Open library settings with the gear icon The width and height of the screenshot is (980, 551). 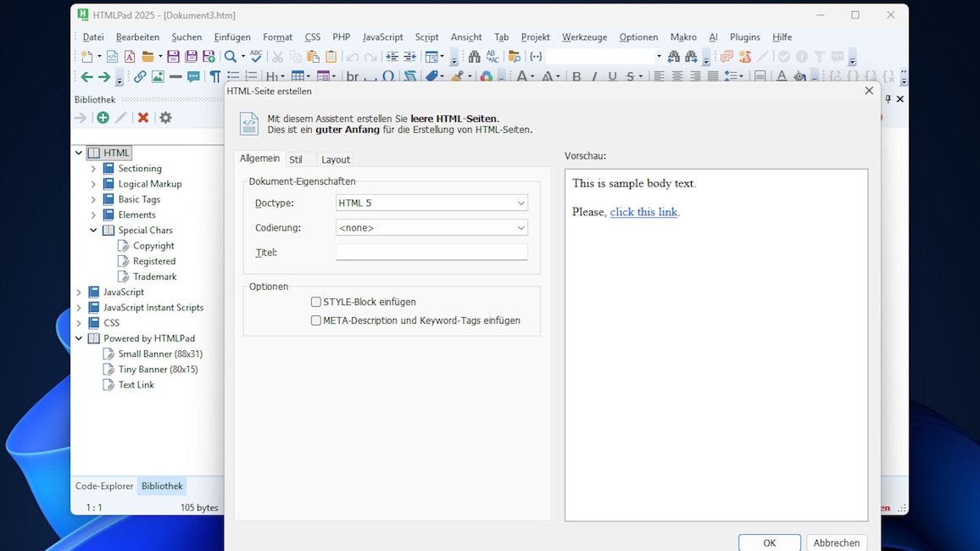(x=165, y=118)
